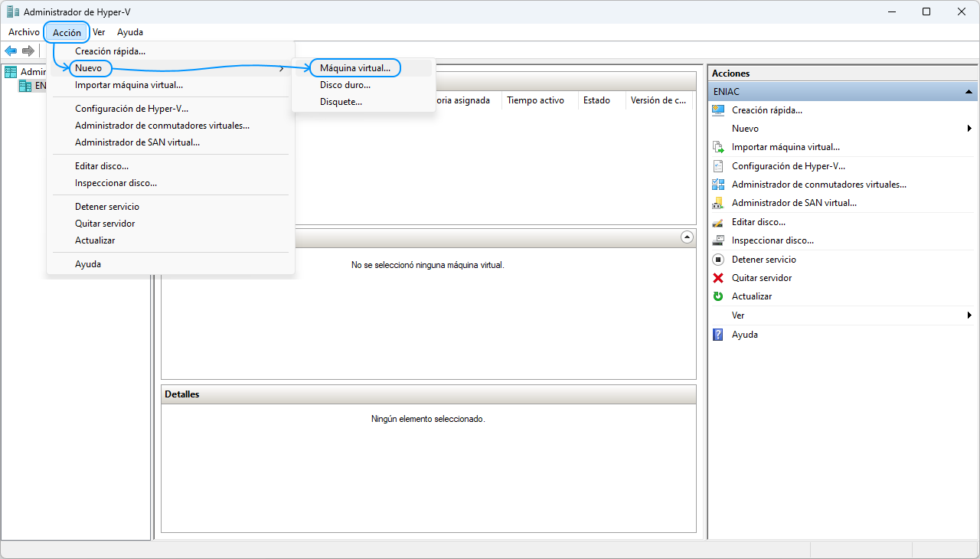Expand Ver submenu arrow in the Acciones panel
The image size is (980, 559).
tap(969, 315)
